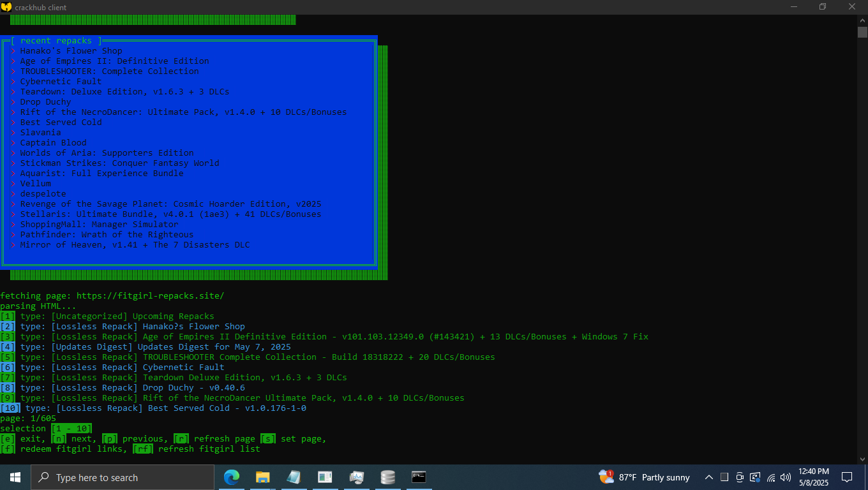
Task: Open the document window app in the taskbar
Action: [325, 477]
